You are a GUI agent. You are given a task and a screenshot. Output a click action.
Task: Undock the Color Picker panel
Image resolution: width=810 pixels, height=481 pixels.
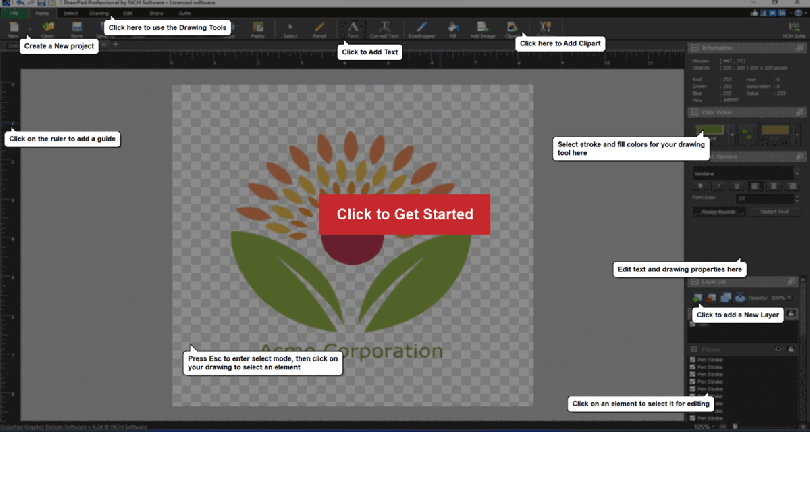pyautogui.click(x=800, y=112)
